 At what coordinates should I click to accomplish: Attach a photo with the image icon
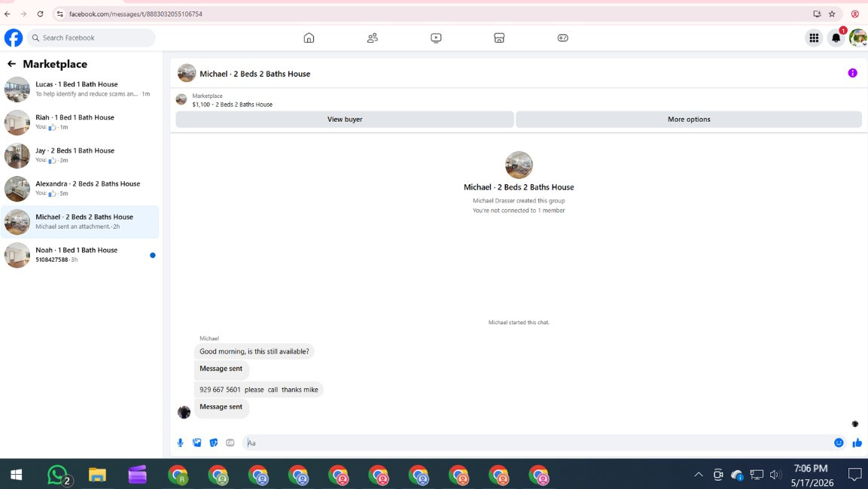(197, 442)
